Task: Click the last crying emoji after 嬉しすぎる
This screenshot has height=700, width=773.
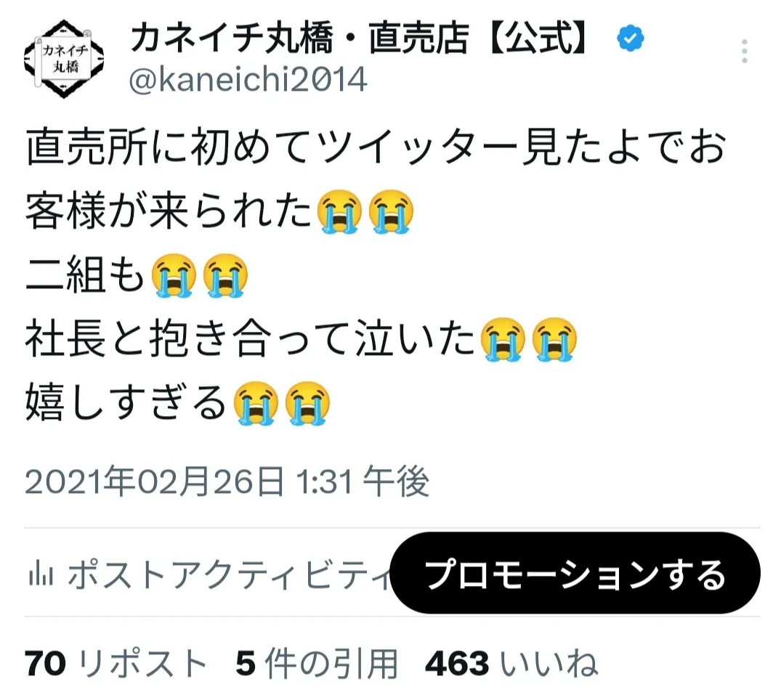Action: tap(307, 404)
